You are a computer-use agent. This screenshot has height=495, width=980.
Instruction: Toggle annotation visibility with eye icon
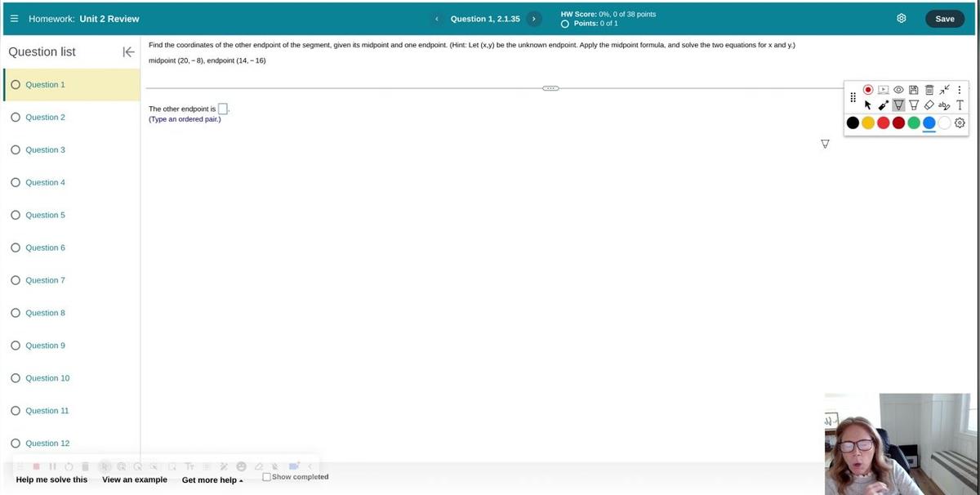coord(898,90)
